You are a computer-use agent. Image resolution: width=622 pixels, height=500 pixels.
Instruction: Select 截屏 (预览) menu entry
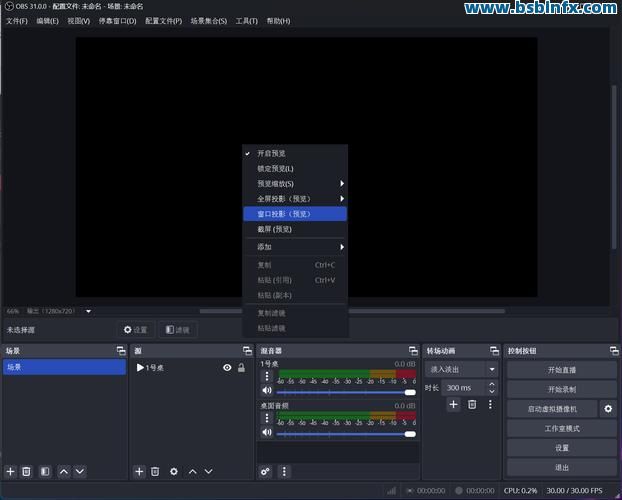[295, 229]
